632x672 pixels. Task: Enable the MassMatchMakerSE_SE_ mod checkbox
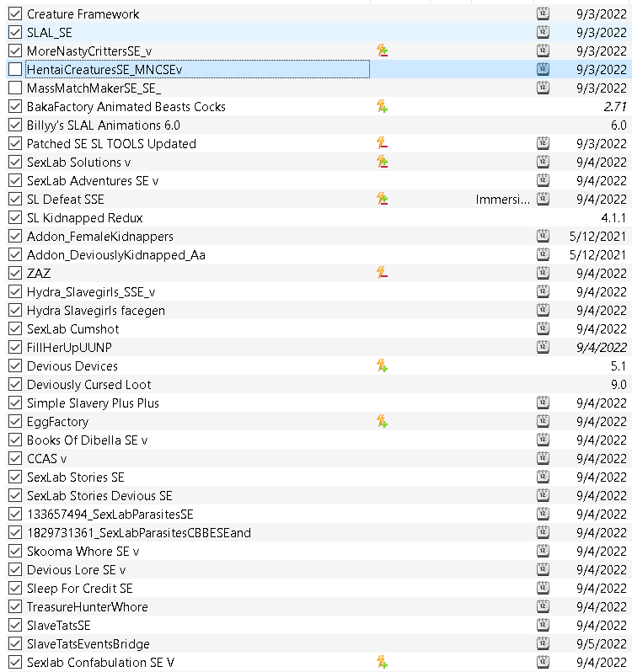15,88
